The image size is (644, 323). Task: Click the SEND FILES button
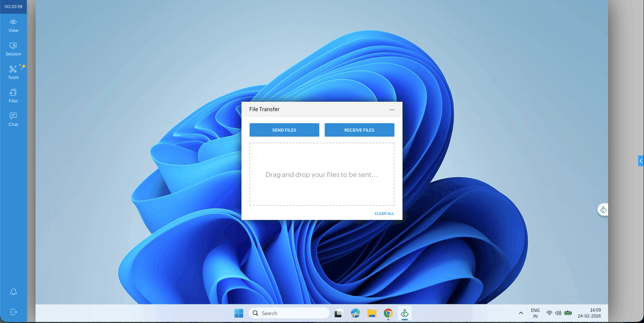(284, 130)
